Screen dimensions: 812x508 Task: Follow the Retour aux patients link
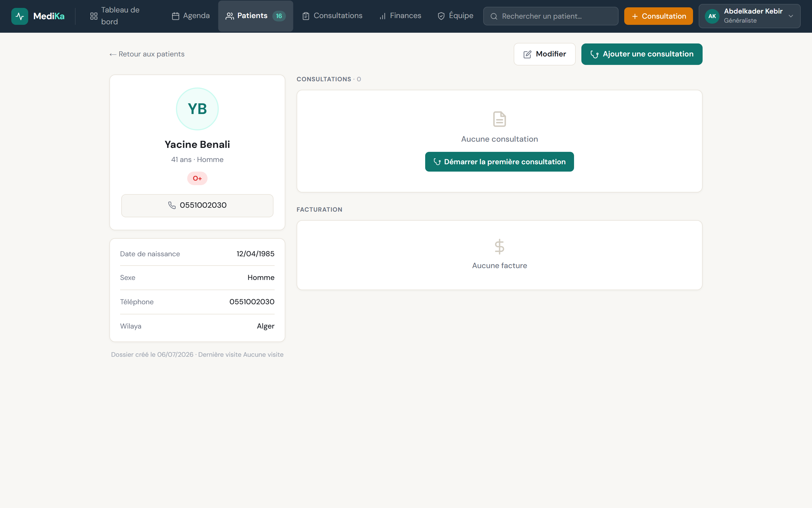point(147,54)
